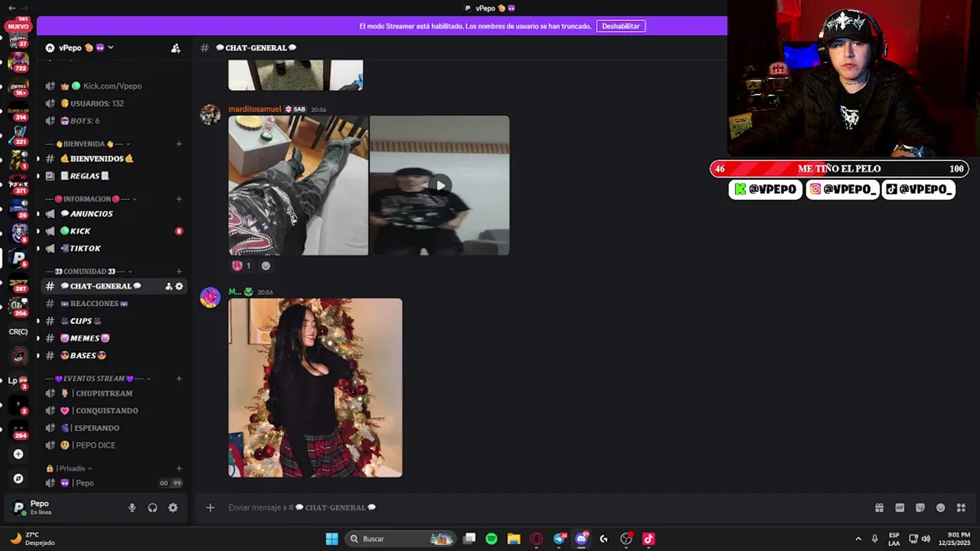The height and width of the screenshot is (551, 980).
Task: Click Deshabilitar in the Streamer mode banner
Action: click(x=621, y=26)
